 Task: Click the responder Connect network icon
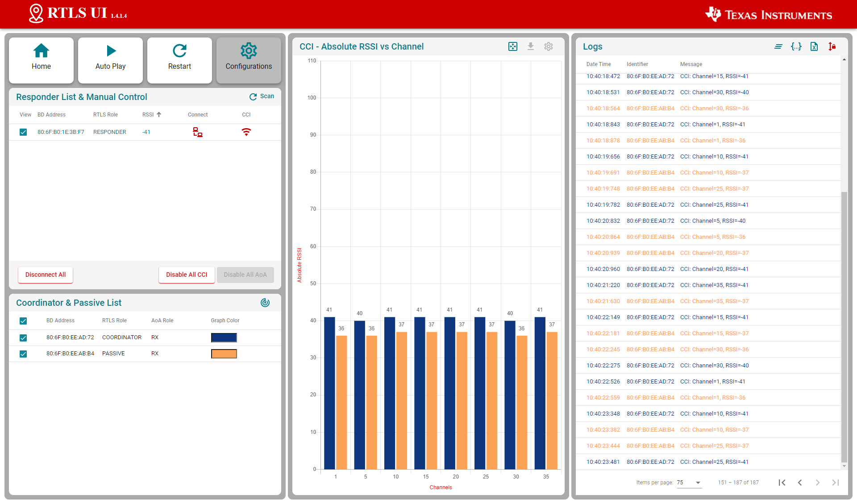[197, 132]
